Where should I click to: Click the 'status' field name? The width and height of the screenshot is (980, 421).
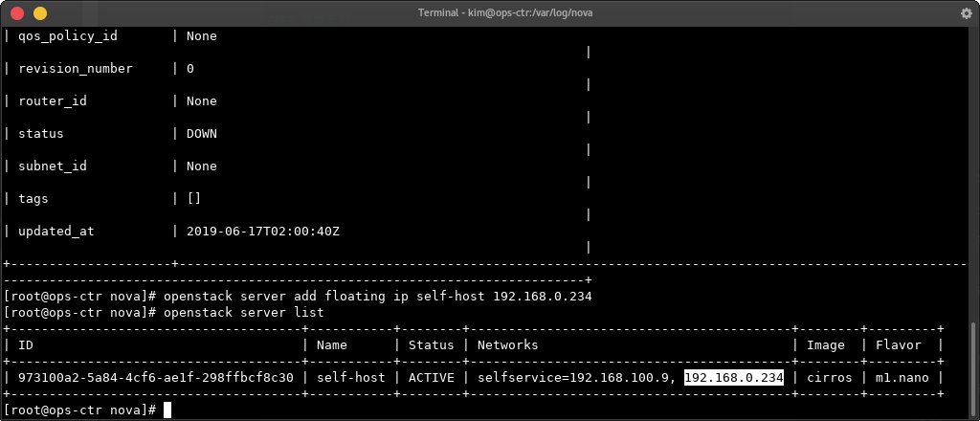pyautogui.click(x=41, y=134)
